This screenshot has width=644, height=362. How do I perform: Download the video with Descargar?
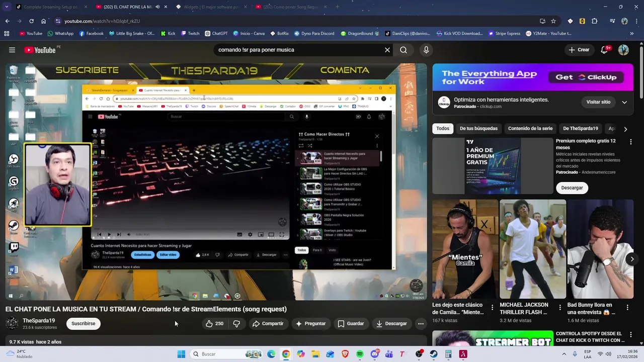[x=391, y=324]
